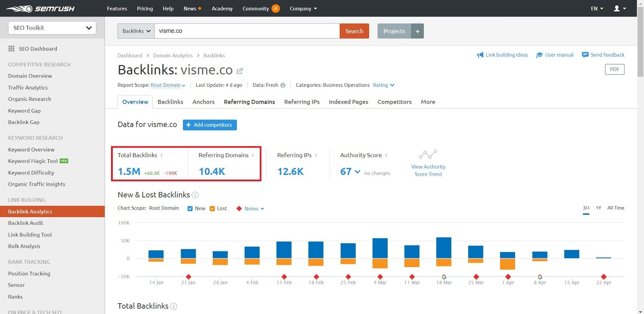Click the New & Lost Backlinks info icon

(195, 195)
